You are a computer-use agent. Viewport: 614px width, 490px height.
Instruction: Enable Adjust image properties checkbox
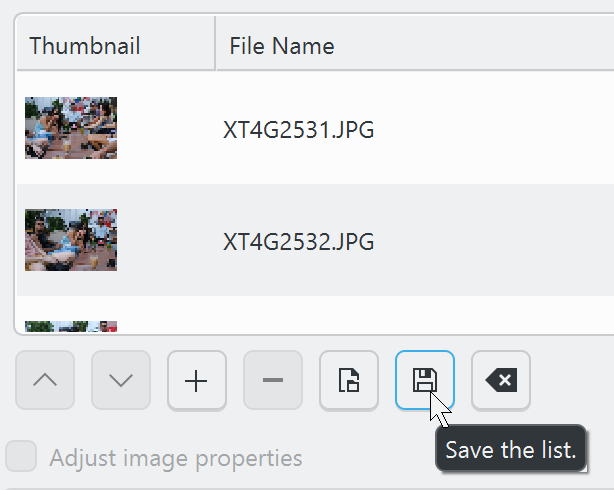click(x=21, y=456)
